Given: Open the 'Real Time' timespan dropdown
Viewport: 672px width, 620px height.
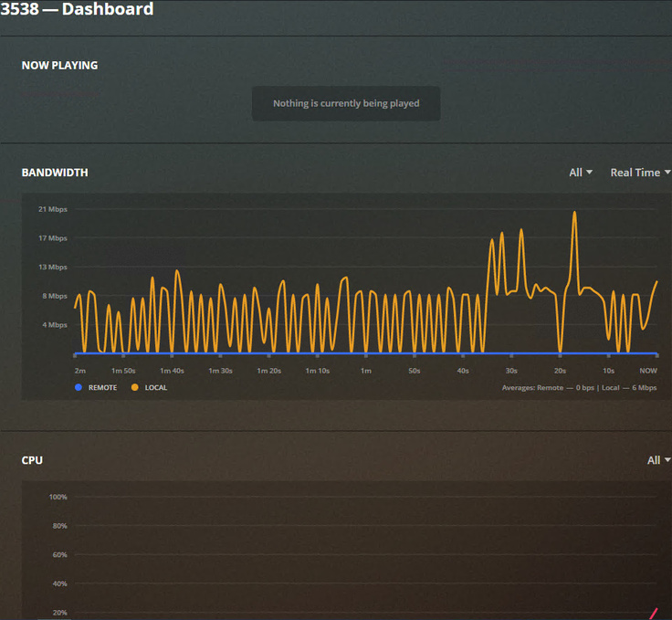Looking at the screenshot, I should click(640, 173).
